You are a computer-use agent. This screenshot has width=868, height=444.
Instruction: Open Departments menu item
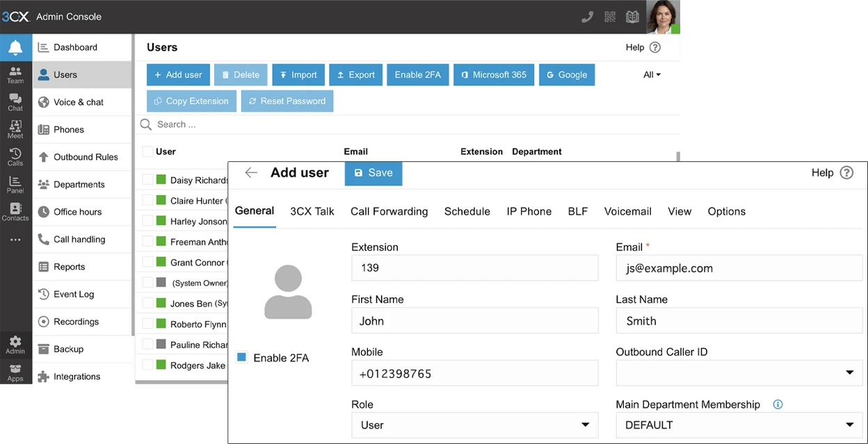pyautogui.click(x=82, y=184)
